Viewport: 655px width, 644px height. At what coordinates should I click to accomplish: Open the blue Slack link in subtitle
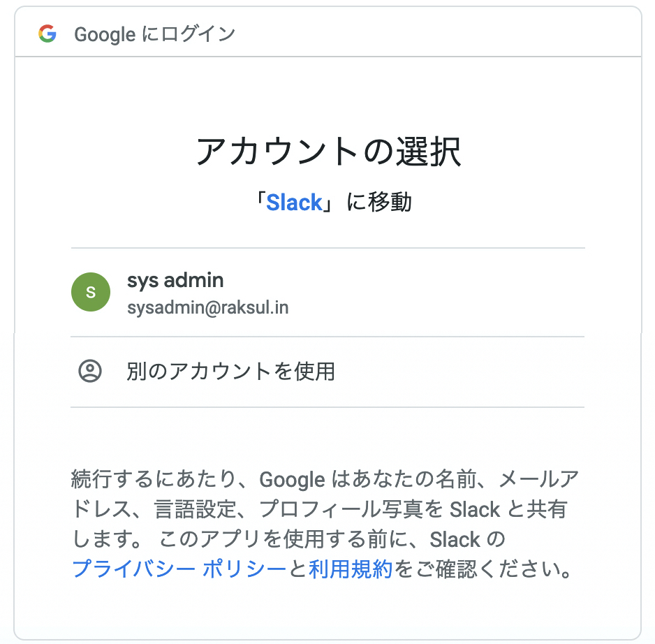point(294,203)
